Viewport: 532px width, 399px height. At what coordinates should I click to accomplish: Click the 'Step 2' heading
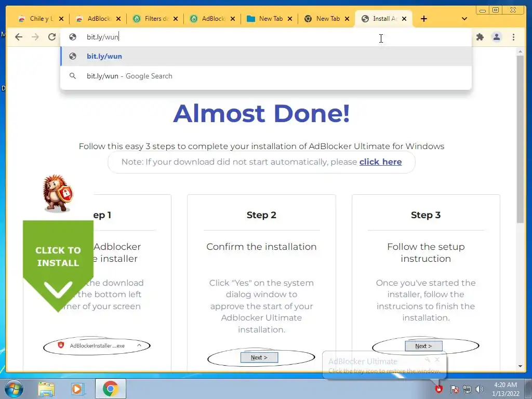[261, 215]
